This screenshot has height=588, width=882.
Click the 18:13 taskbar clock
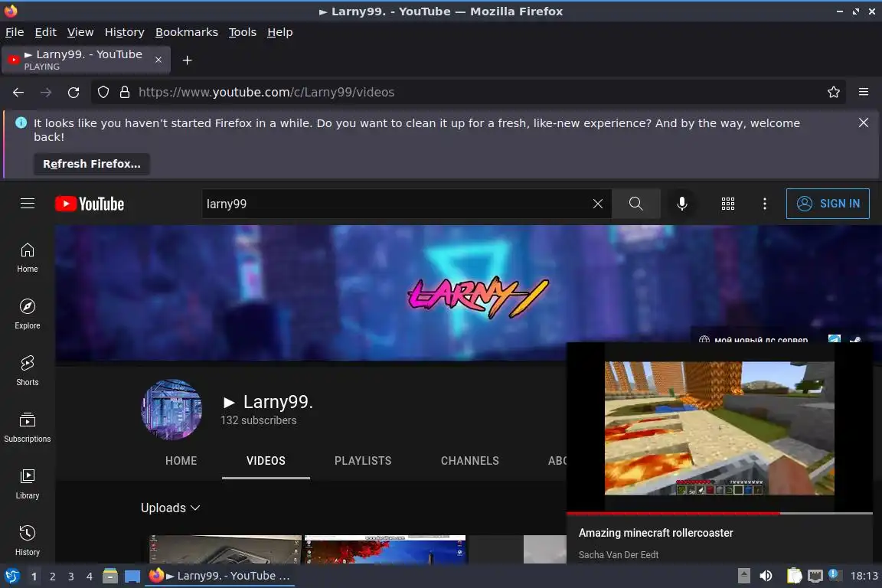pyautogui.click(x=864, y=576)
